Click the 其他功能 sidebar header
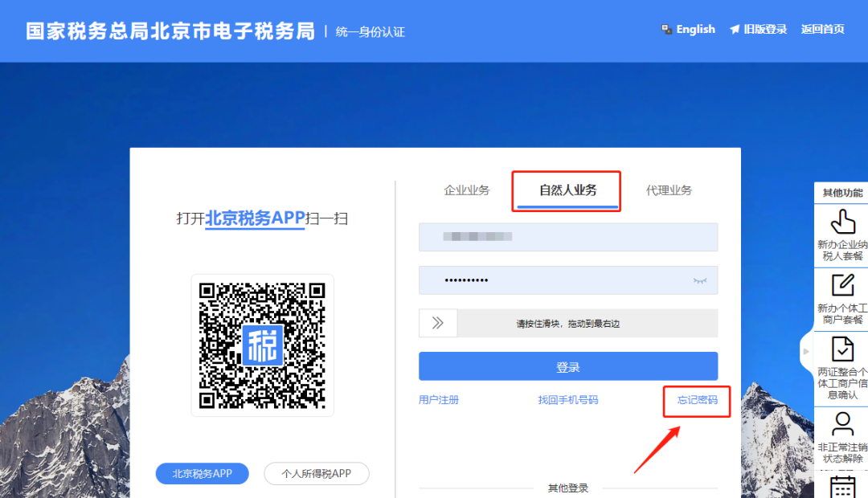 click(842, 193)
